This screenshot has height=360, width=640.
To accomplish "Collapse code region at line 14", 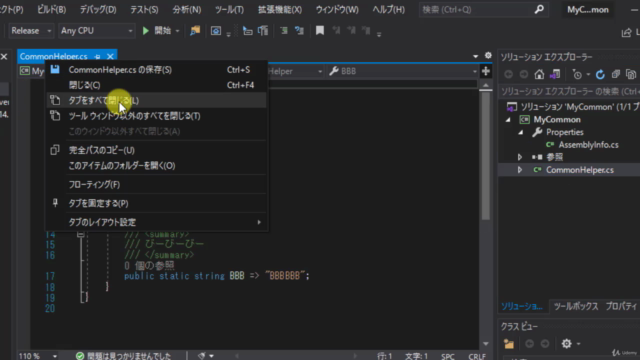I will pos(80,234).
